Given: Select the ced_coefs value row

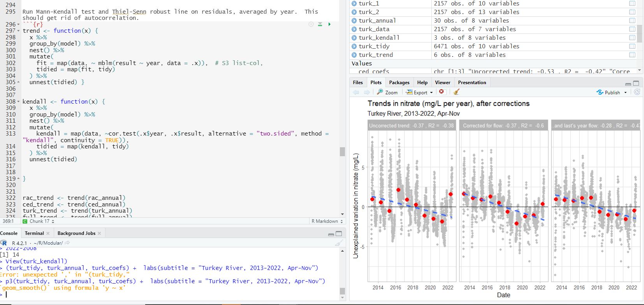Looking at the screenshot, I should 493,71.
